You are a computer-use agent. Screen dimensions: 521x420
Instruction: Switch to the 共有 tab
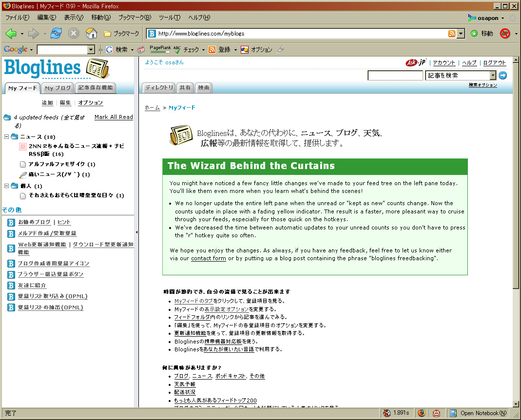pyautogui.click(x=185, y=88)
